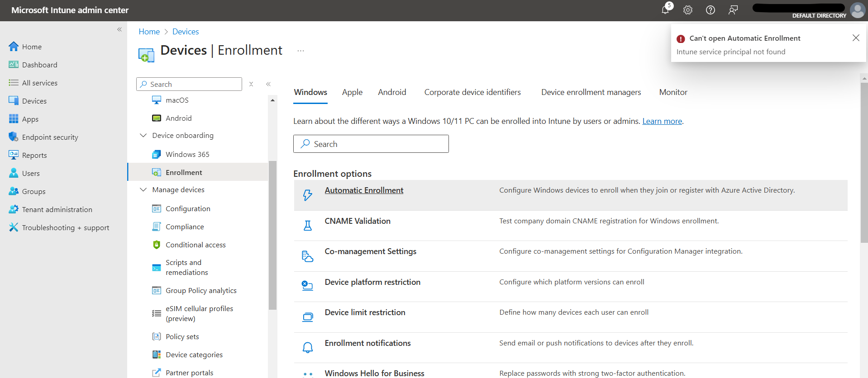
Task: Open Partner portals menu item
Action: click(x=189, y=373)
